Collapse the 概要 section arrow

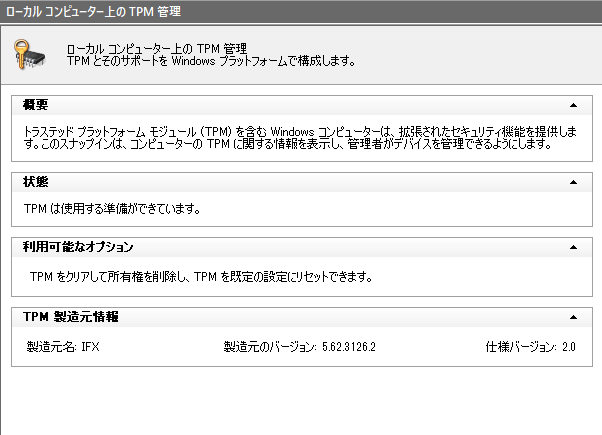pyautogui.click(x=573, y=105)
